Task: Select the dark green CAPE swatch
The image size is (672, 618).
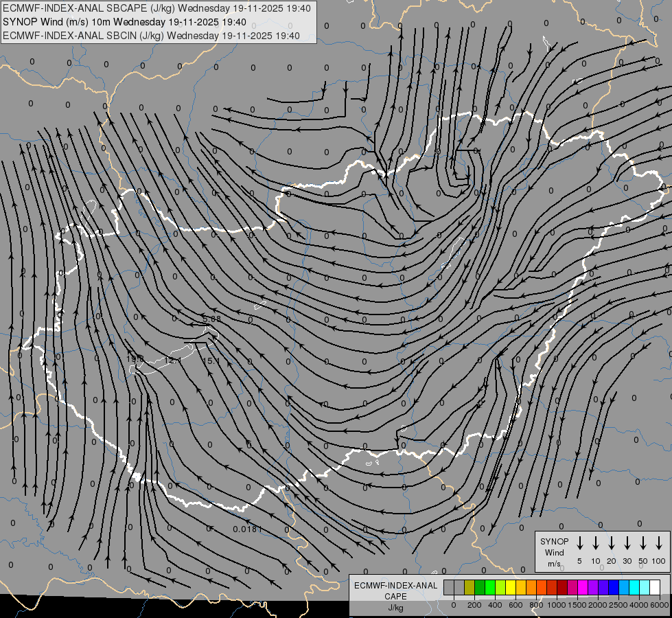Action: coord(480,587)
